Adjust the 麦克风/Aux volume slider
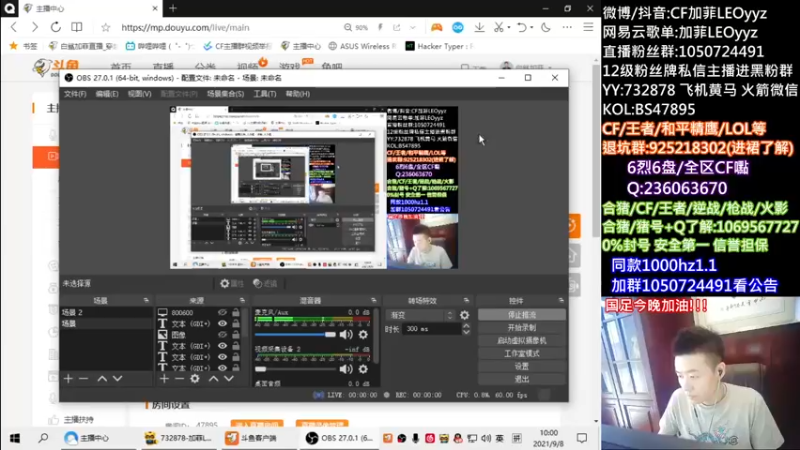The height and width of the screenshot is (450, 800). 295,335
